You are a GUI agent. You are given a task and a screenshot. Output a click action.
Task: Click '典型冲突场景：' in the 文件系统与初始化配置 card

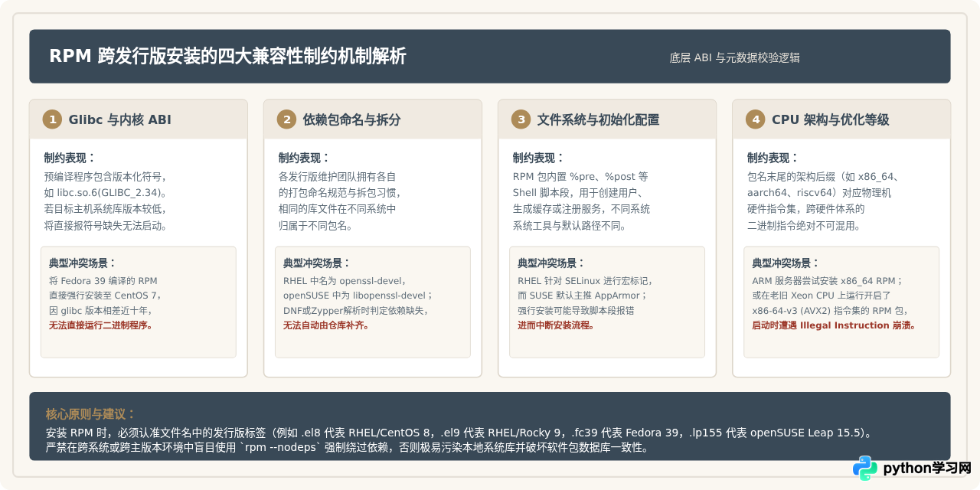point(552,263)
